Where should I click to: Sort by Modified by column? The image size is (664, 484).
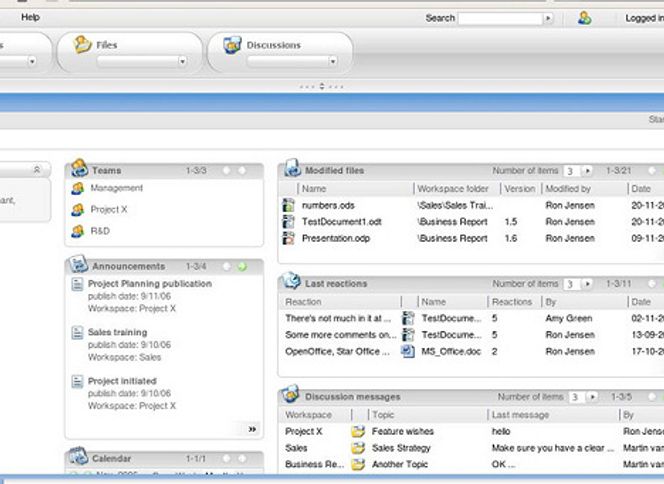click(x=568, y=189)
